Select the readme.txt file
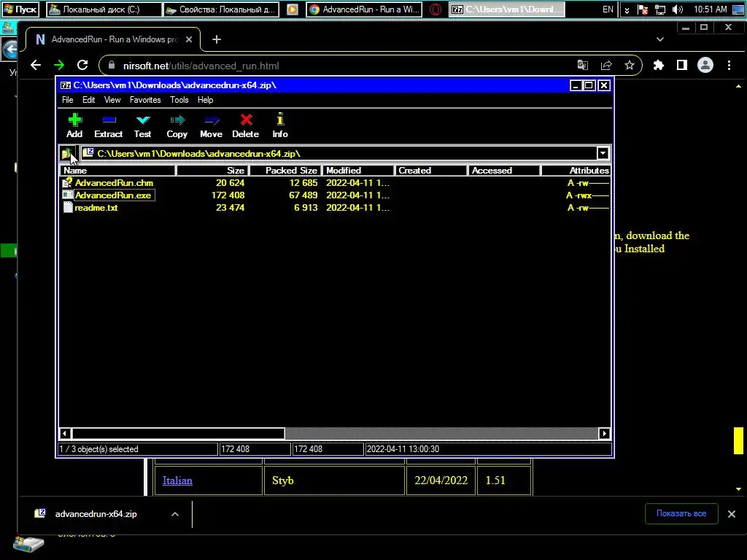 [96, 208]
